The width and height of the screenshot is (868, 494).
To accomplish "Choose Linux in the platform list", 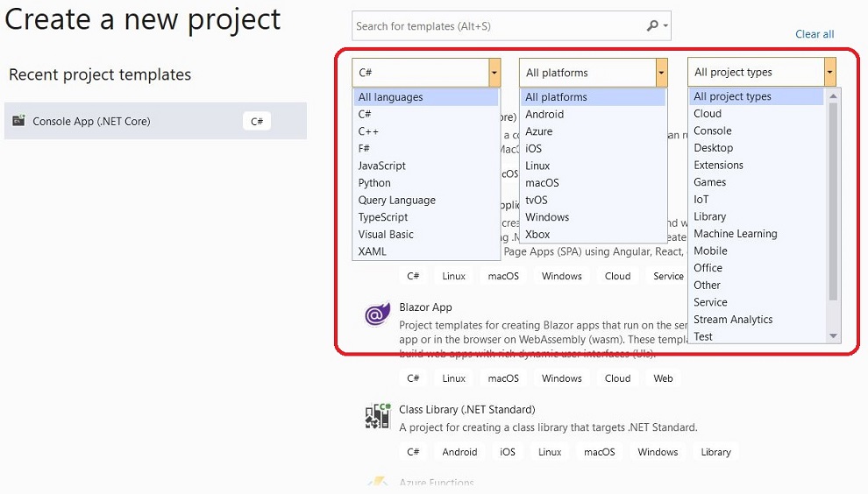I will (x=593, y=166).
